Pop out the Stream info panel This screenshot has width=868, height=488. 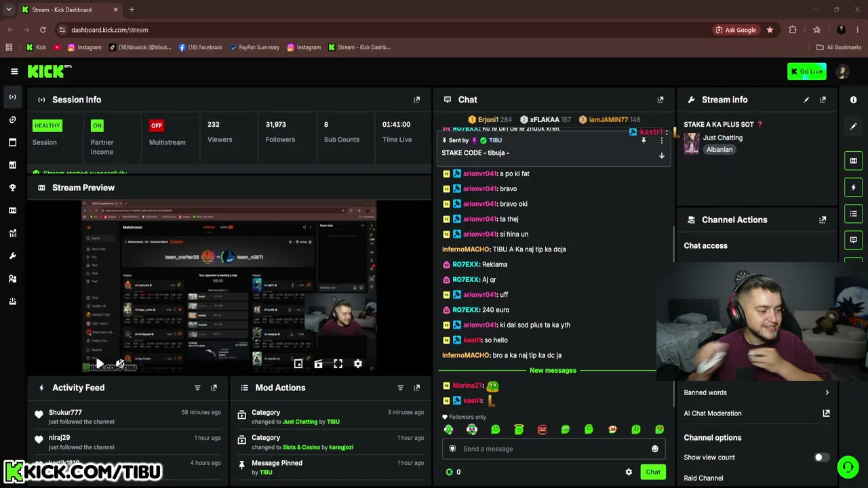pos(823,100)
